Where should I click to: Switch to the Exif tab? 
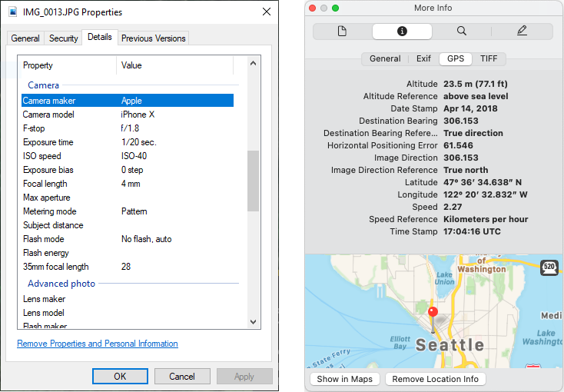(x=423, y=58)
